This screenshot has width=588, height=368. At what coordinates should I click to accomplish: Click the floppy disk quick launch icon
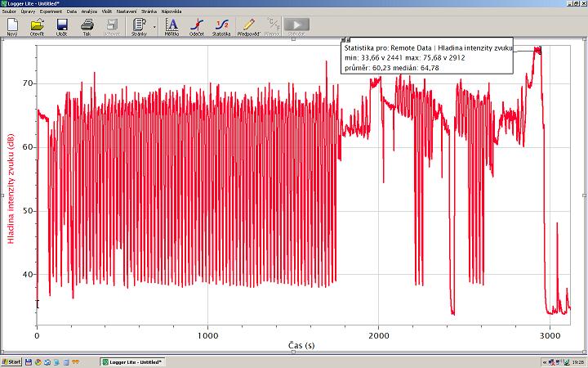[29, 362]
